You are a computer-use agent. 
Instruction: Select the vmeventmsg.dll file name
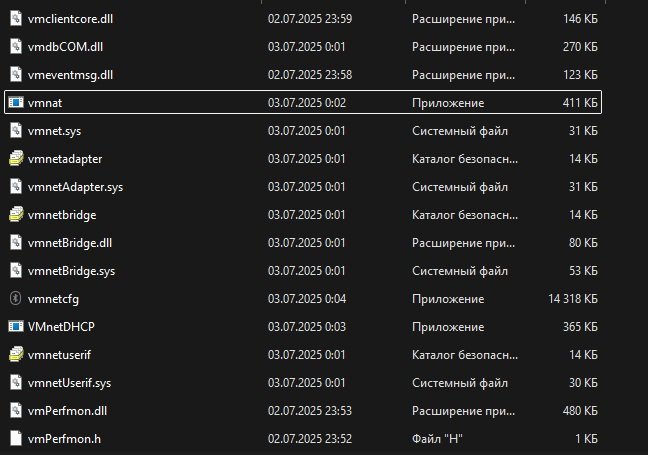[71, 74]
